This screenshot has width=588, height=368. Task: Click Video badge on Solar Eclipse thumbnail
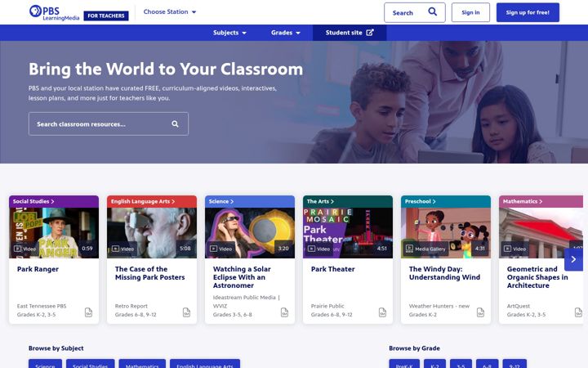[x=220, y=249]
